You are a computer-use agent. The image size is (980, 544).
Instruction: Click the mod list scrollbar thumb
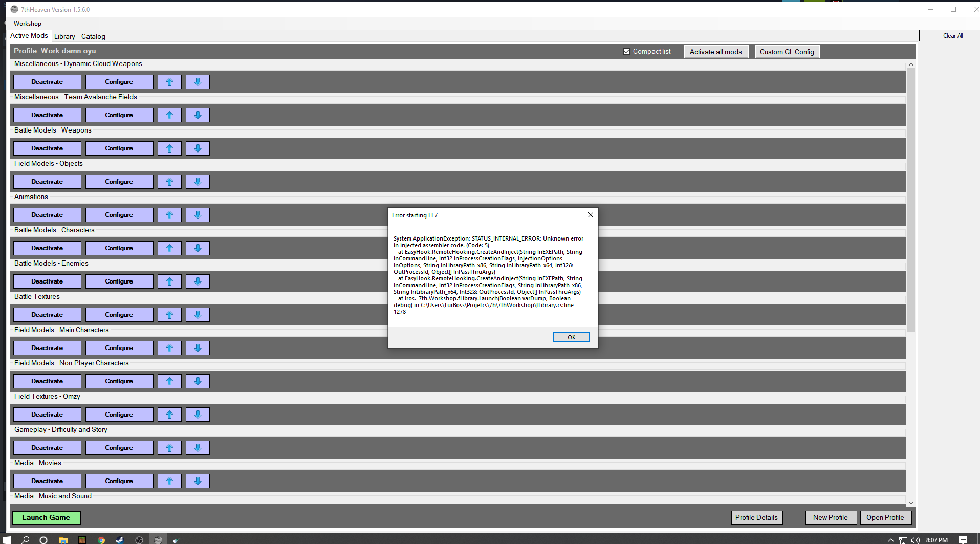[x=911, y=200]
